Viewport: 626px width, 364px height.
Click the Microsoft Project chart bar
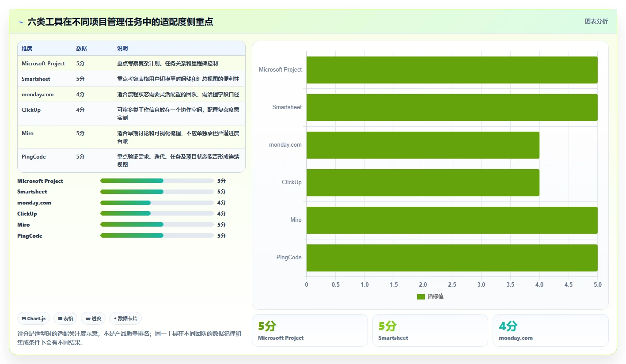(452, 70)
